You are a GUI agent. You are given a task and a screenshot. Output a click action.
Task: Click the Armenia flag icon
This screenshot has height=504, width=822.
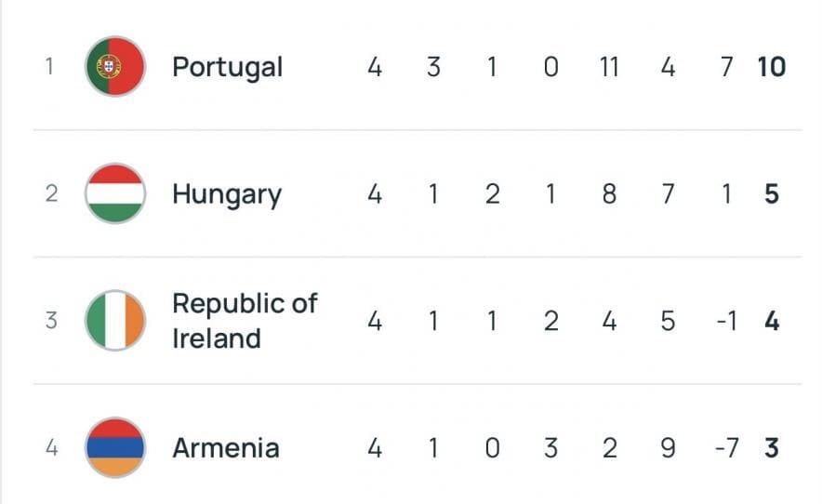click(x=115, y=447)
